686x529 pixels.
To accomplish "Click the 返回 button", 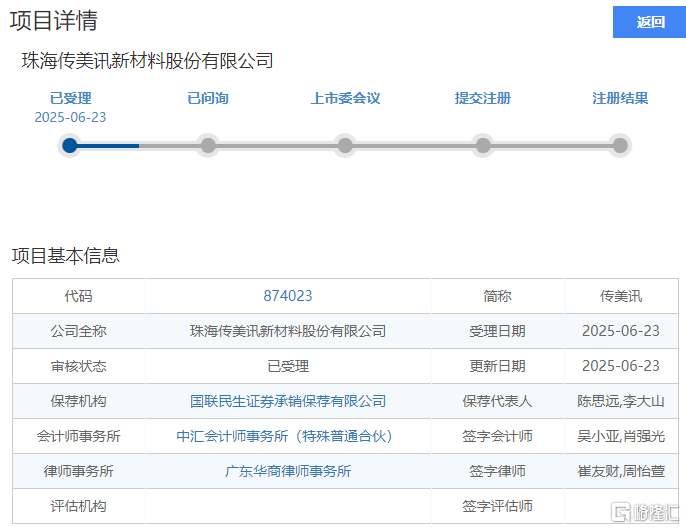I will [649, 22].
